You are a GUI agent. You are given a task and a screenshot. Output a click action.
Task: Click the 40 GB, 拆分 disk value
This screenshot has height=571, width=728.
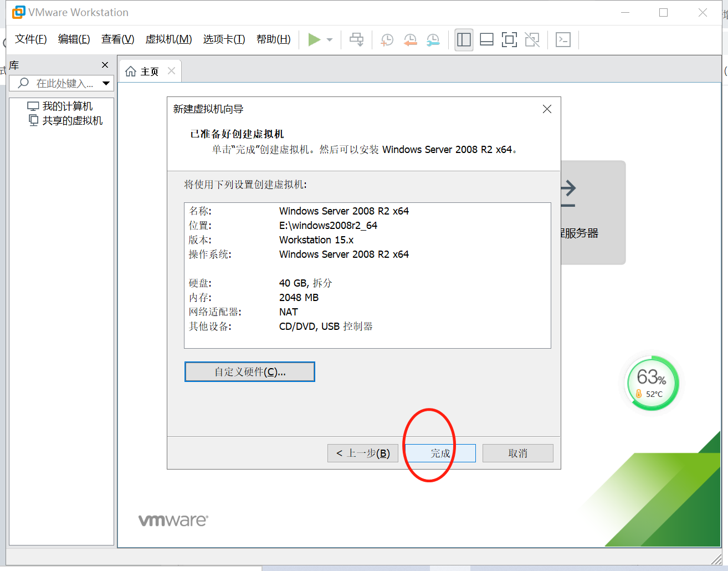(305, 283)
